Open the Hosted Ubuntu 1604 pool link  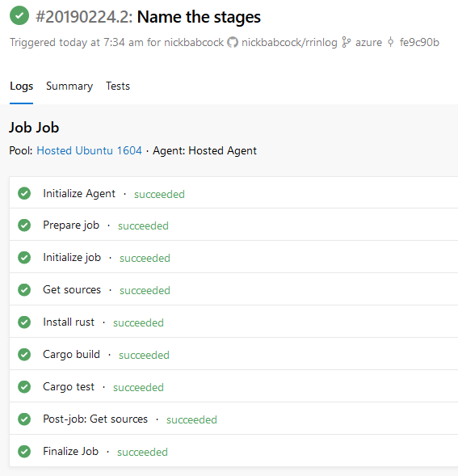click(x=89, y=150)
